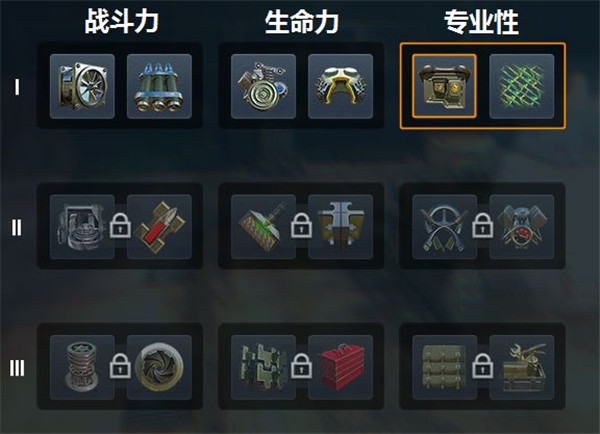Select the red shell ammo rack icon
The image size is (600, 434).
tap(159, 227)
